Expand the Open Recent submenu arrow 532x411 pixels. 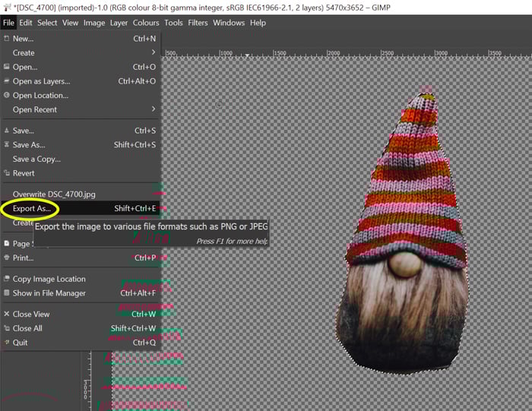[154, 109]
